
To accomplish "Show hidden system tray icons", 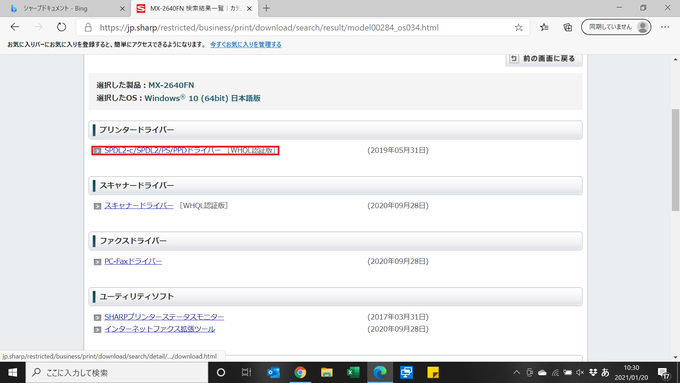I will [x=517, y=373].
